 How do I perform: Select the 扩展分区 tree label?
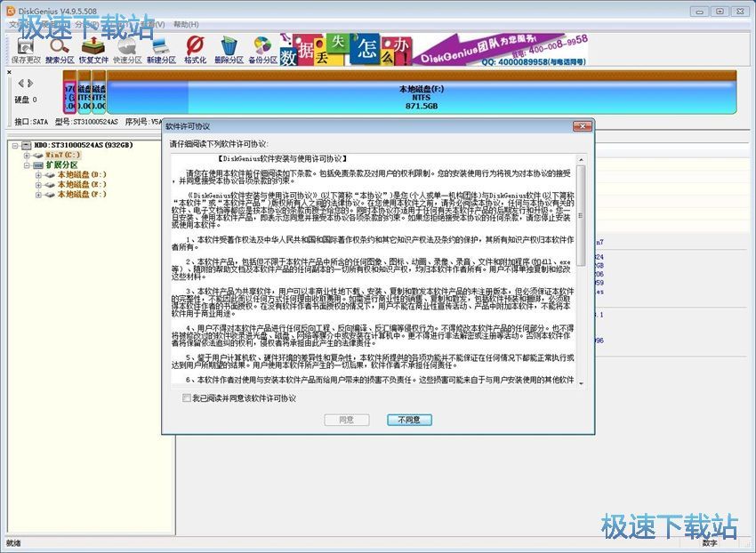click(x=61, y=165)
